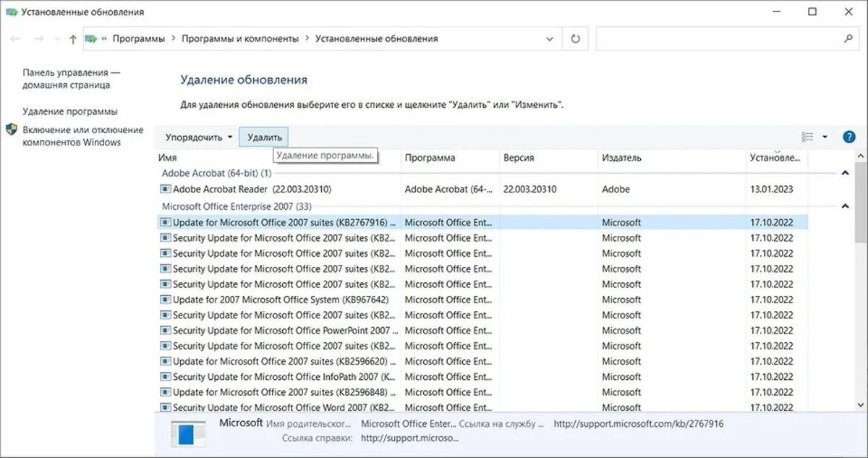The image size is (868, 458).
Task: Select 'Security Update for Microsoft Office InfoPath 2007' row
Action: [x=482, y=377]
